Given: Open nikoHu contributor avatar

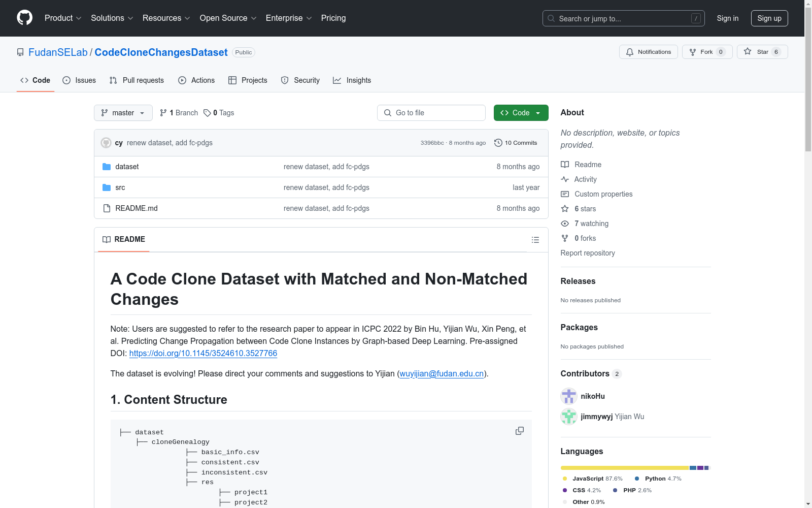Looking at the screenshot, I should [x=569, y=396].
